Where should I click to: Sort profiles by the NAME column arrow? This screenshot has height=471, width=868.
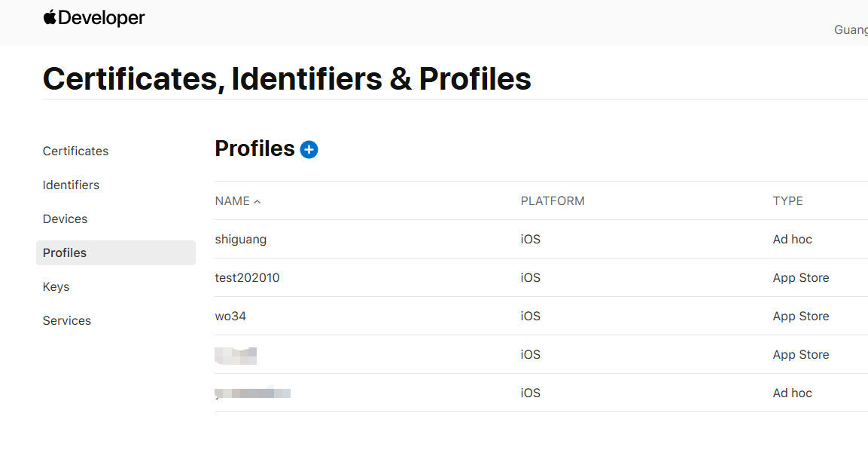257,202
